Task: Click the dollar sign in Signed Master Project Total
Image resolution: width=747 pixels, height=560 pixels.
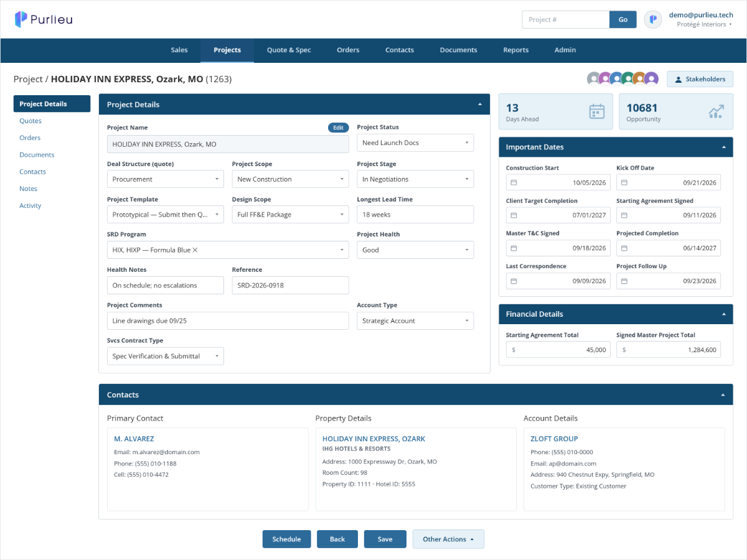Action: [624, 350]
